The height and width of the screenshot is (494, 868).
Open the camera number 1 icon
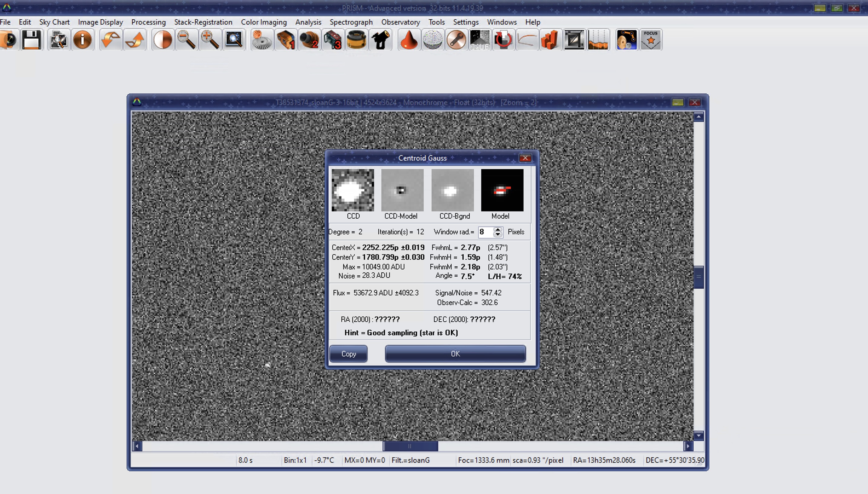[285, 40]
